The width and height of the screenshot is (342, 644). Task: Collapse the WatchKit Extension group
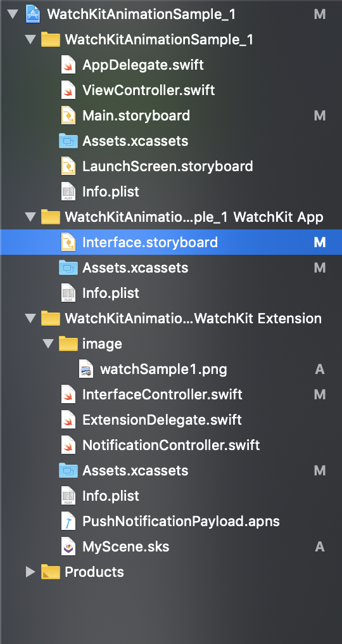[x=30, y=318]
